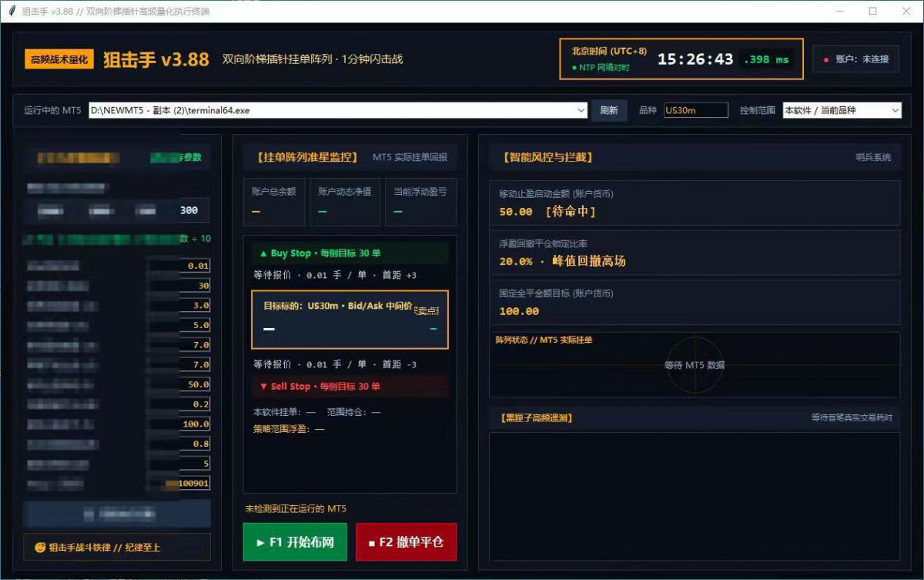924x580 pixels.
Task: Click the 15:26:43 Beijing time clock
Action: click(x=695, y=59)
